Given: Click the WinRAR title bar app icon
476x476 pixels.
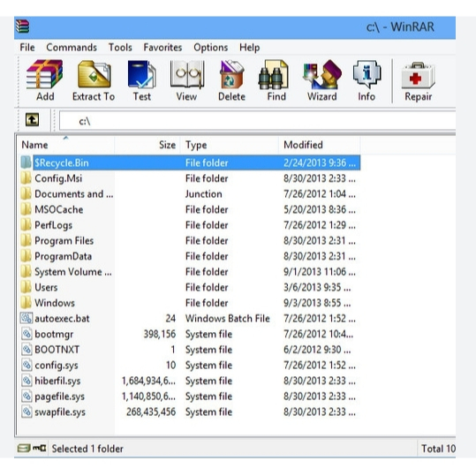Looking at the screenshot, I should [x=22, y=26].
